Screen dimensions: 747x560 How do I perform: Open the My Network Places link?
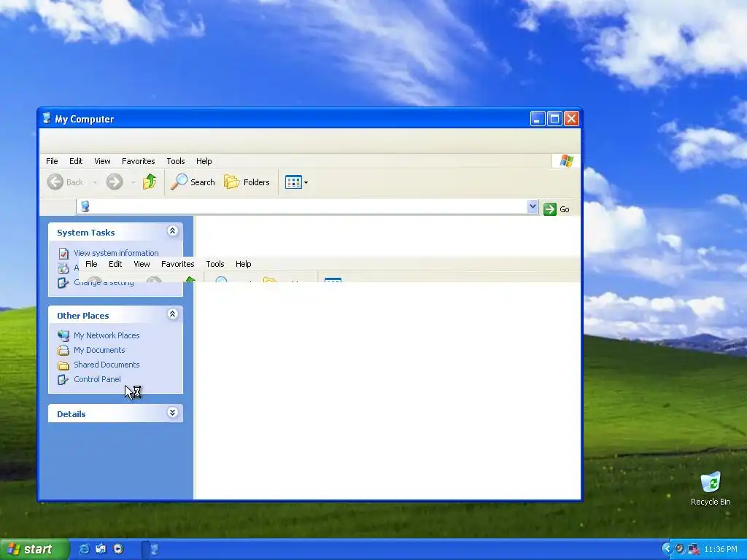[x=107, y=335]
